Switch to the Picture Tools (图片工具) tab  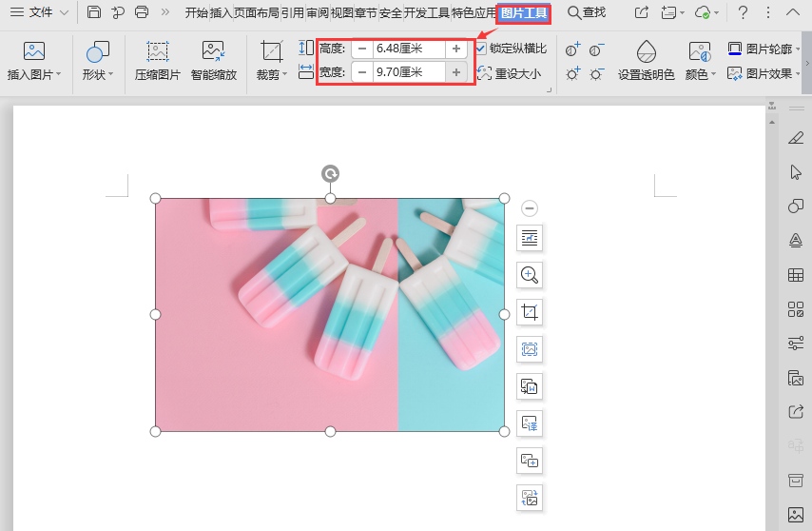pyautogui.click(x=524, y=12)
